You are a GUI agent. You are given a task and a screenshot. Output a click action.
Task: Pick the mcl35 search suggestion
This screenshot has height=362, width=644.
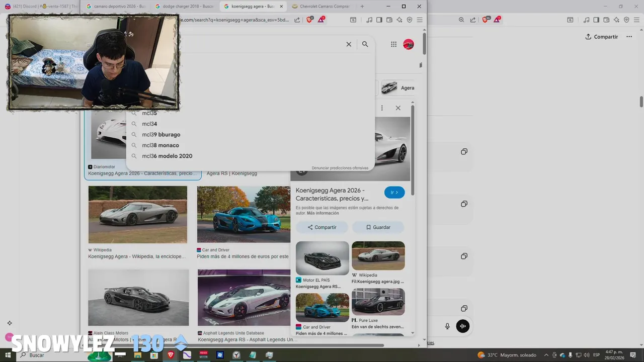(149, 113)
